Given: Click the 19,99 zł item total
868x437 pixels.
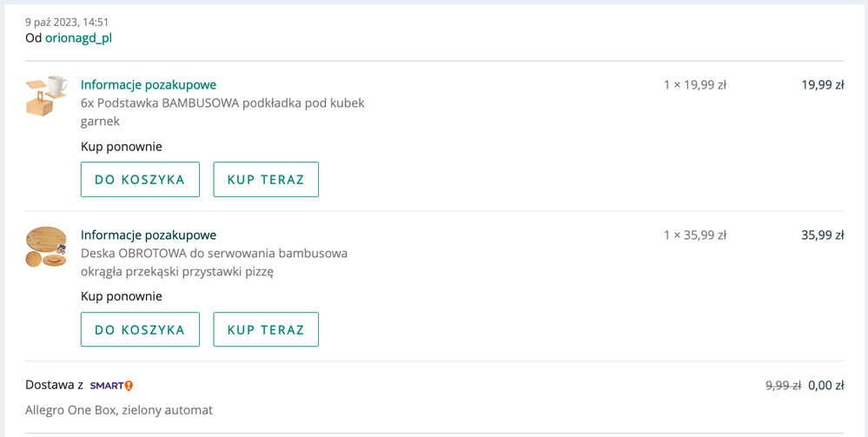Looking at the screenshot, I should click(823, 85).
